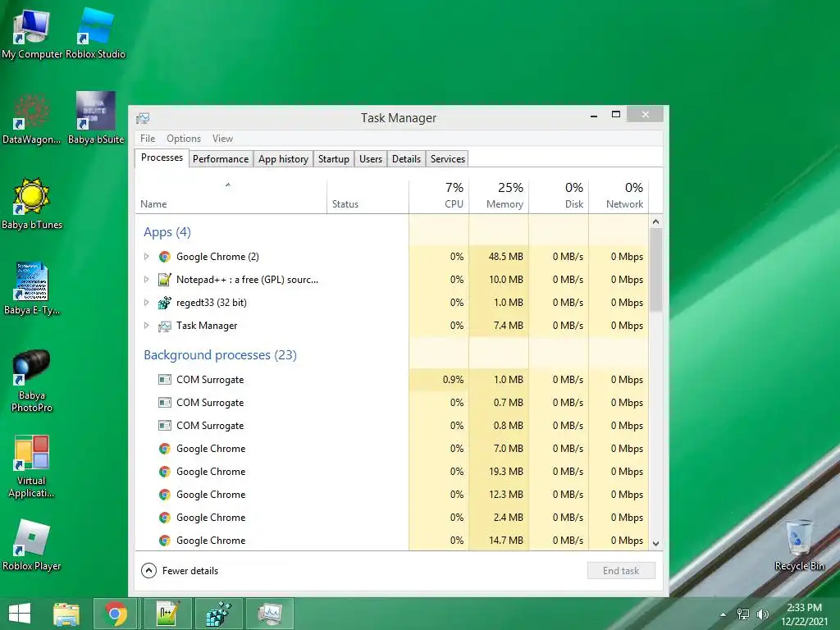The height and width of the screenshot is (630, 840).
Task: Expand the regedt33 (32 bit) entry
Action: [x=146, y=303]
